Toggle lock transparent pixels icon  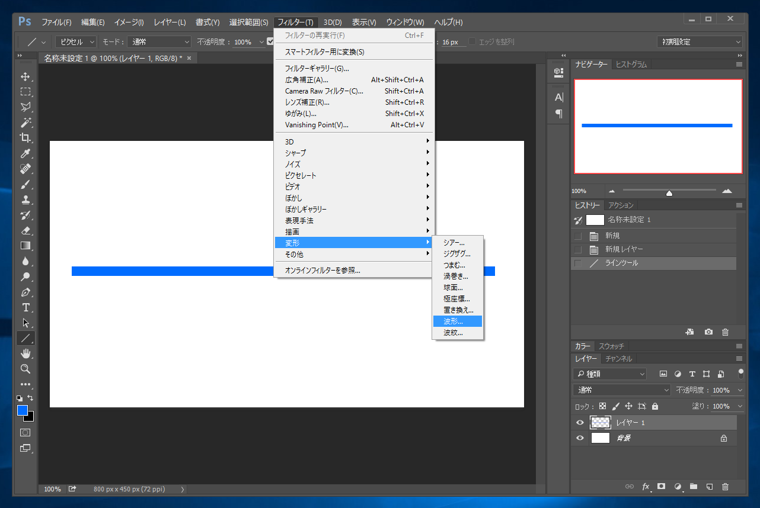602,406
